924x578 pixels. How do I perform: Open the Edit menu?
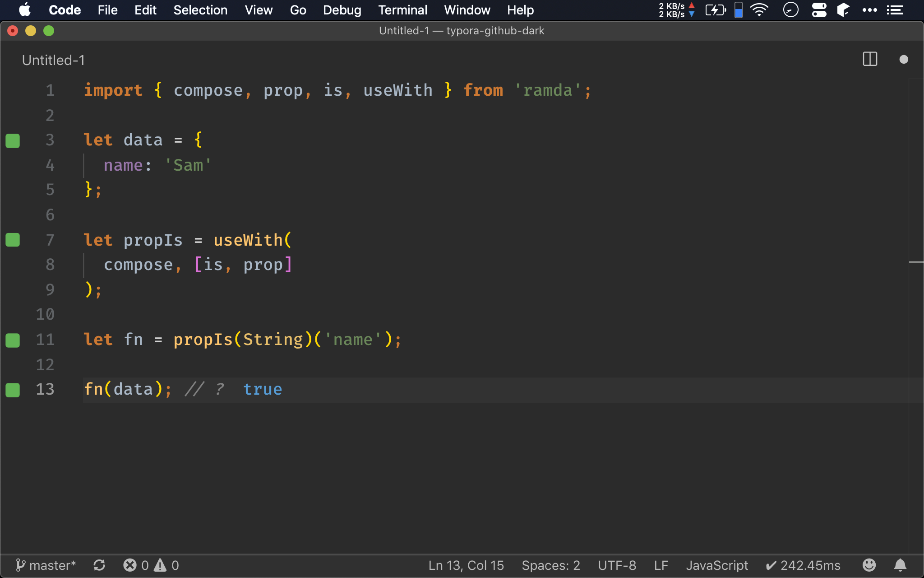coord(145,10)
